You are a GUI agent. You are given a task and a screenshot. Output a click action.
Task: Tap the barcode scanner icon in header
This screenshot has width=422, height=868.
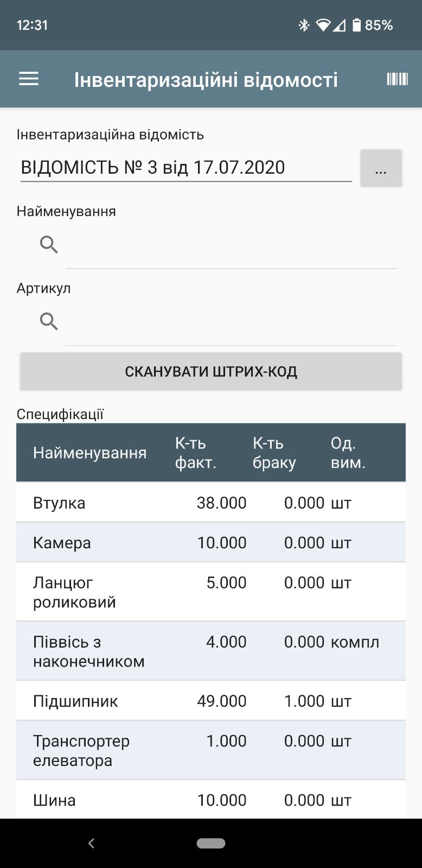tap(397, 79)
